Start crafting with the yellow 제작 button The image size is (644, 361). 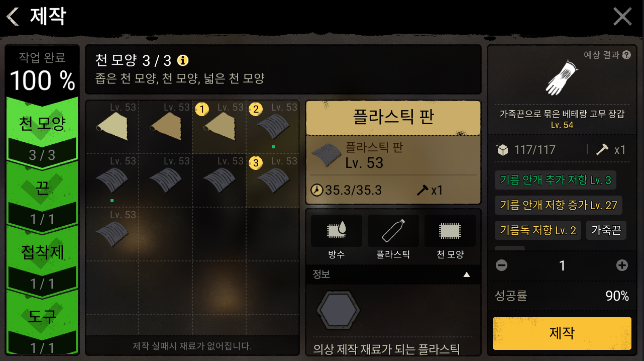[x=562, y=333]
